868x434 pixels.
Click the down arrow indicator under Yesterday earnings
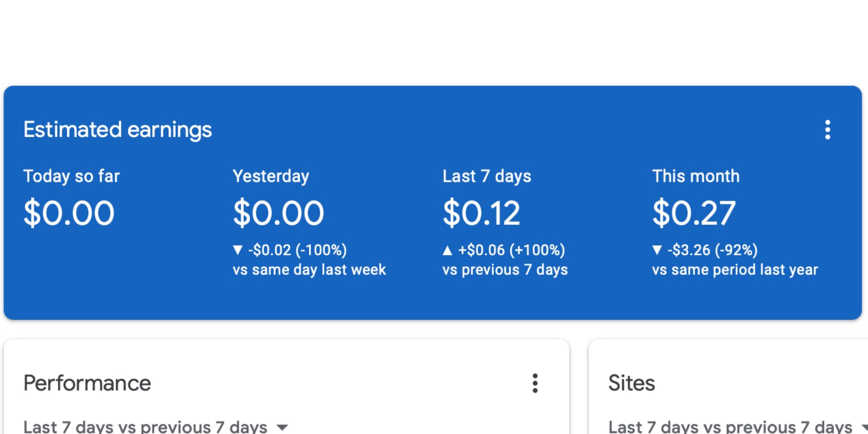coord(238,250)
